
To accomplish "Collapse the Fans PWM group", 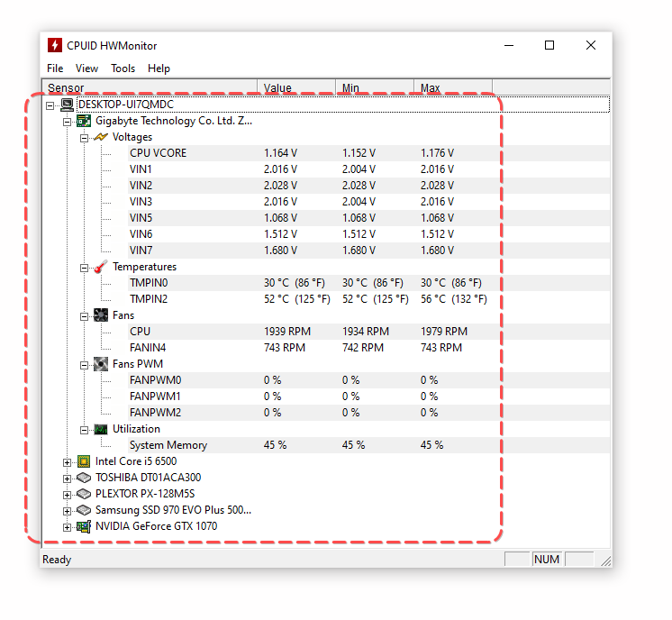I will 84,365.
